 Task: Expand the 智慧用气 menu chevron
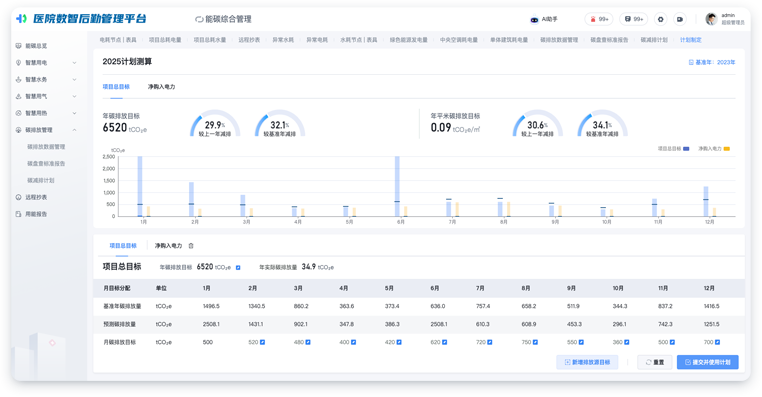(74, 96)
